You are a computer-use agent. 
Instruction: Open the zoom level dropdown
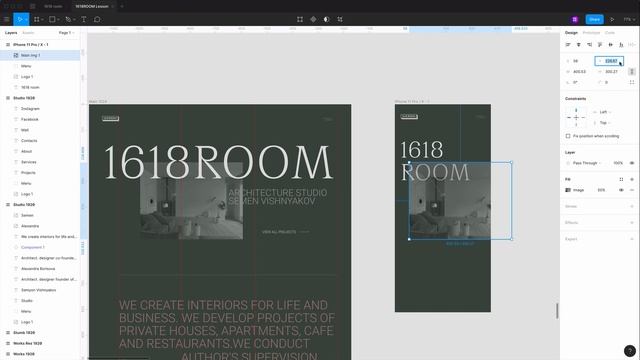(x=628, y=19)
